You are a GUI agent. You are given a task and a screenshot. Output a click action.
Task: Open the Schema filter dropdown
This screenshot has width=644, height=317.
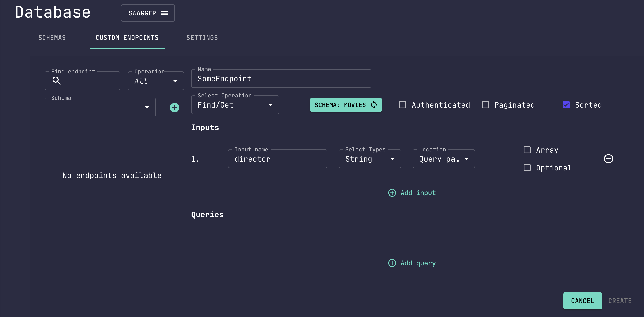100,107
